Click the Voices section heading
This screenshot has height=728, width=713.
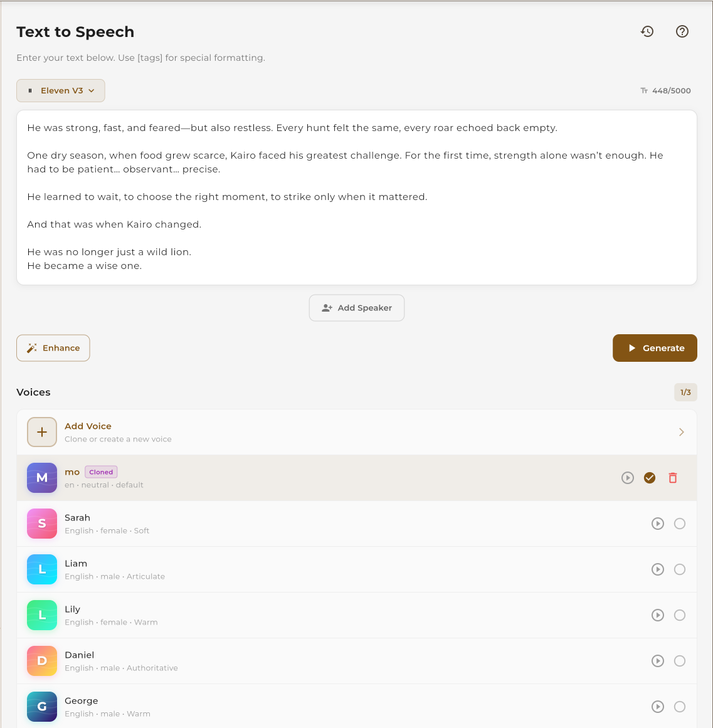(33, 392)
